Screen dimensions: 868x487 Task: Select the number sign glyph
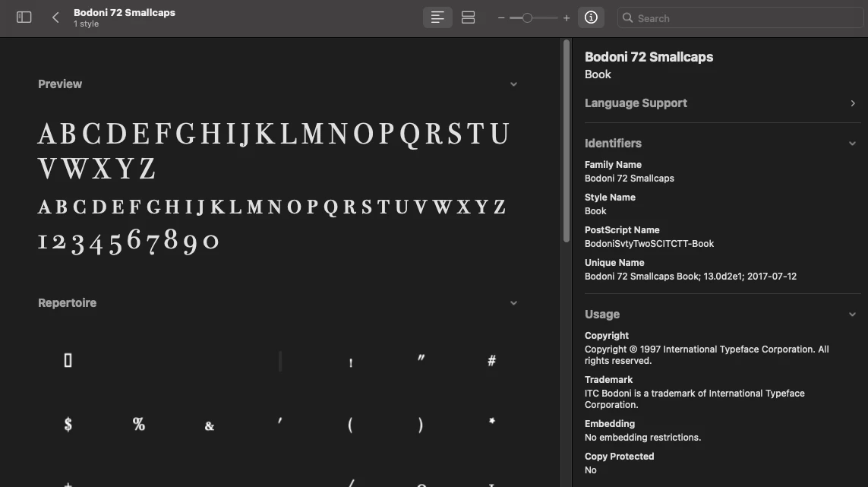coord(491,361)
